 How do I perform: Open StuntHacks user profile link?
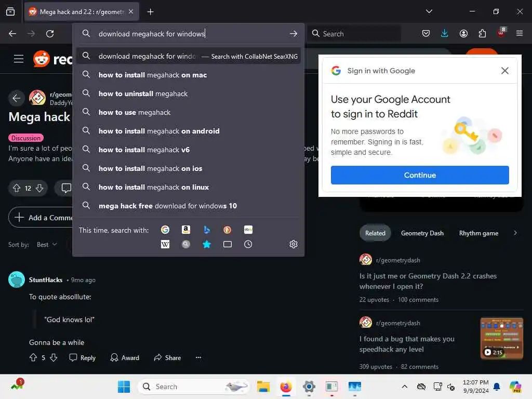tap(46, 280)
